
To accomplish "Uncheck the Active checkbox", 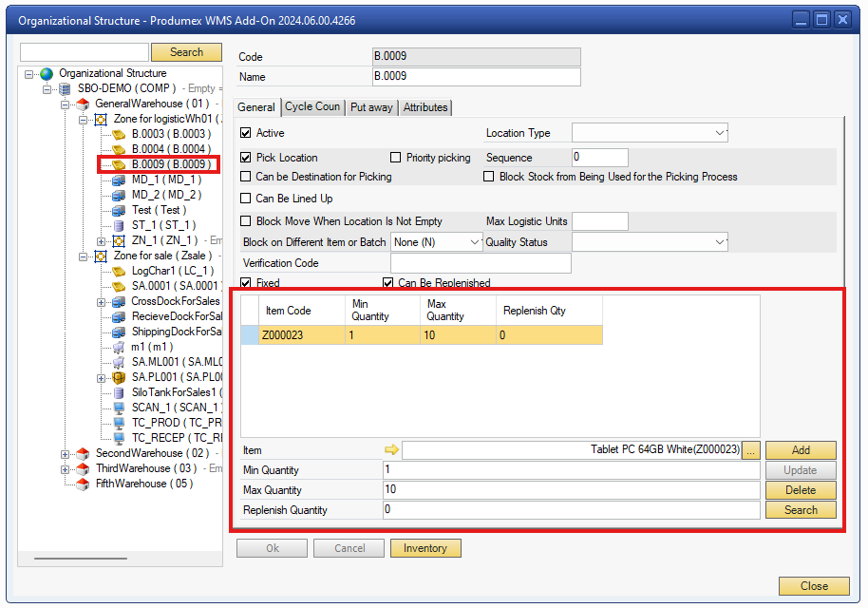I will click(x=246, y=133).
